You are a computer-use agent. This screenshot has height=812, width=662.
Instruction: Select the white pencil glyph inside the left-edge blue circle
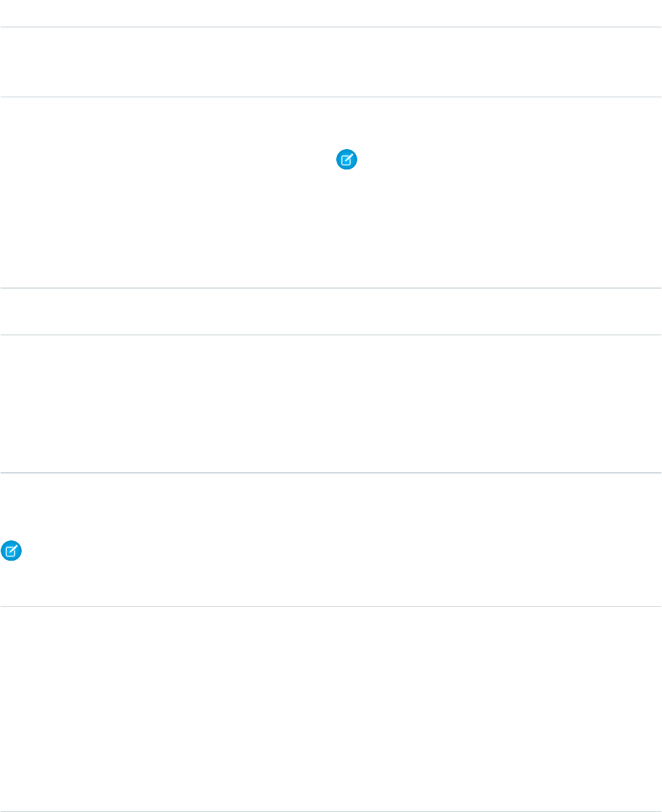point(11,551)
